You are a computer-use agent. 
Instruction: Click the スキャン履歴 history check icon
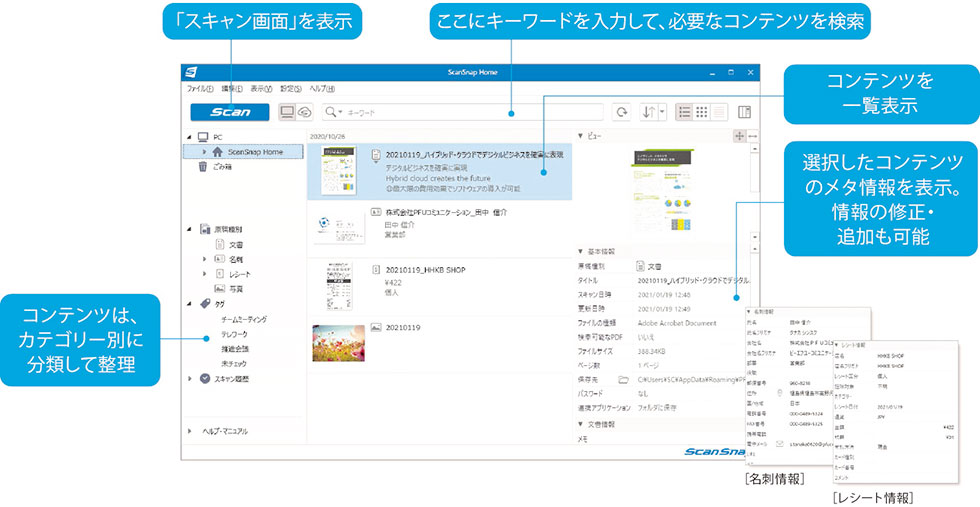pos(204,379)
